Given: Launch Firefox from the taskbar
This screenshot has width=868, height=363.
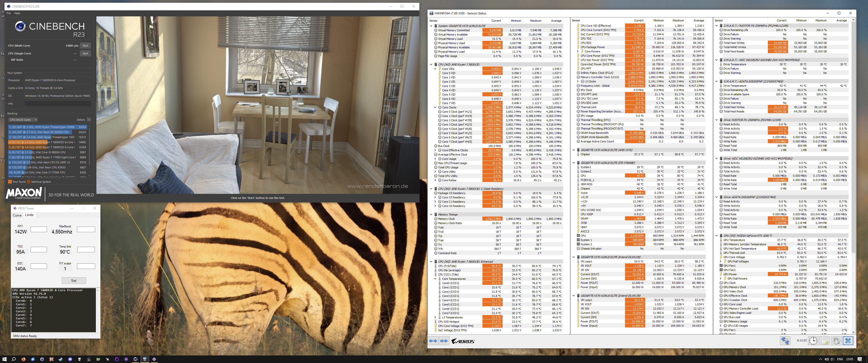Looking at the screenshot, I should click(23, 359).
